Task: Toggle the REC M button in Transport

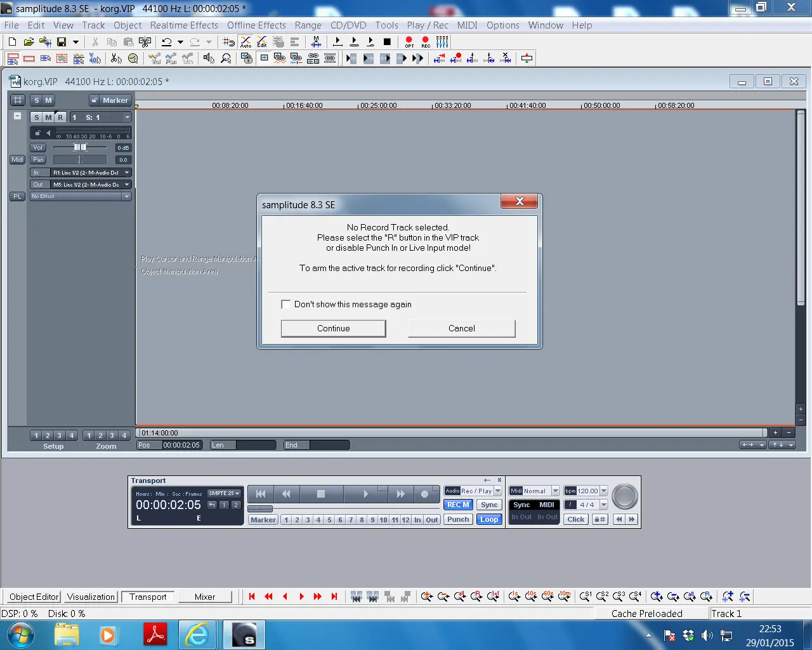Action: (458, 505)
